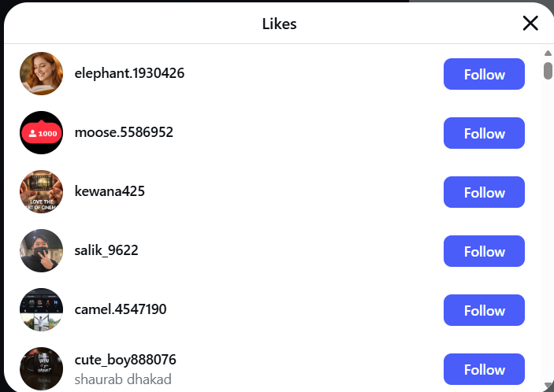The width and height of the screenshot is (554, 392).
Task: Open cute_boy888076 username link
Action: tap(125, 360)
